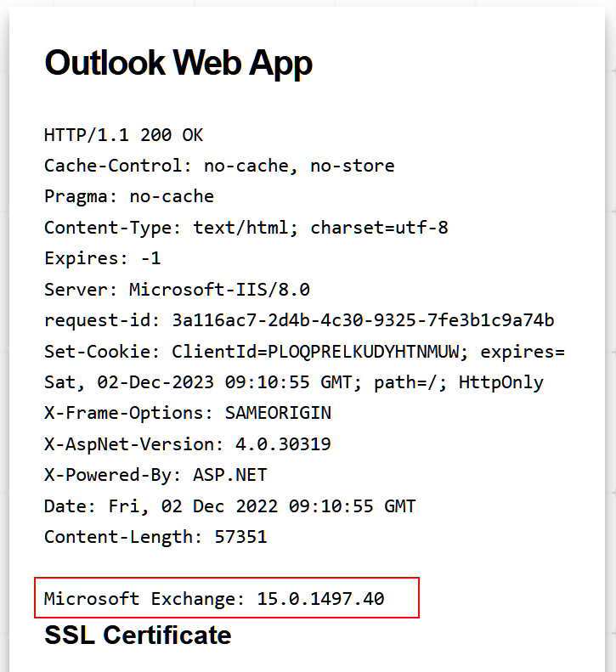Click the Microsoft Exchange: 15.0.1497.40 version text
The height and width of the screenshot is (672, 616).
(x=214, y=599)
